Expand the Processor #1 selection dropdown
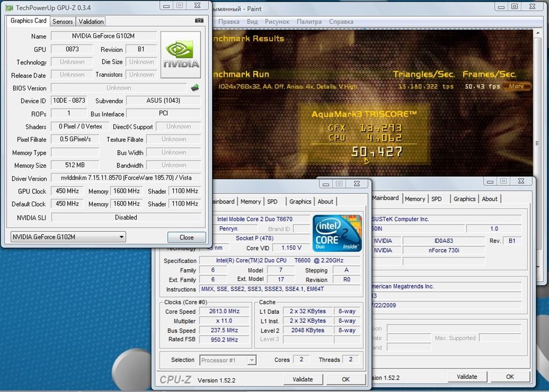 tap(228, 360)
